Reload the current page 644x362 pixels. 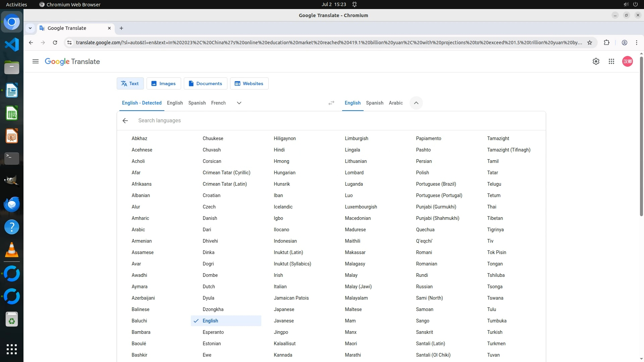tap(55, 43)
